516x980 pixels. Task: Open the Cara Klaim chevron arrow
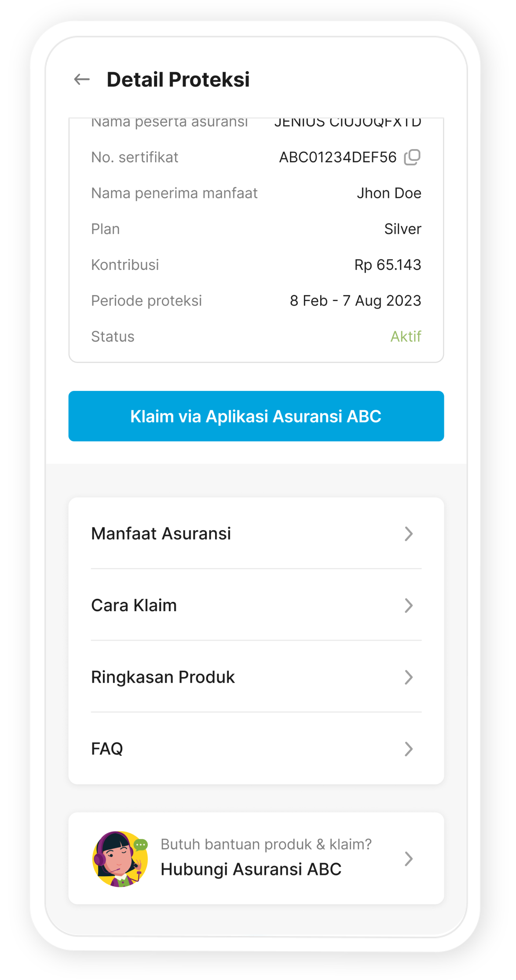(409, 605)
